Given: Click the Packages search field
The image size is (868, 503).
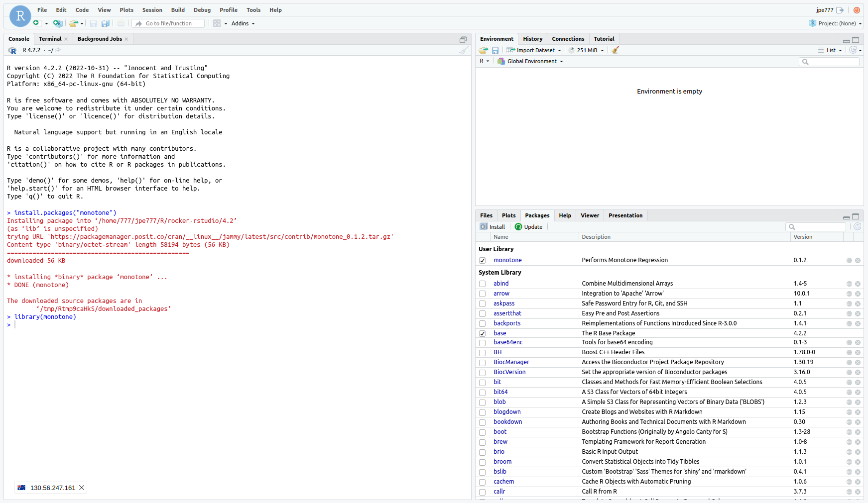Looking at the screenshot, I should pos(816,227).
